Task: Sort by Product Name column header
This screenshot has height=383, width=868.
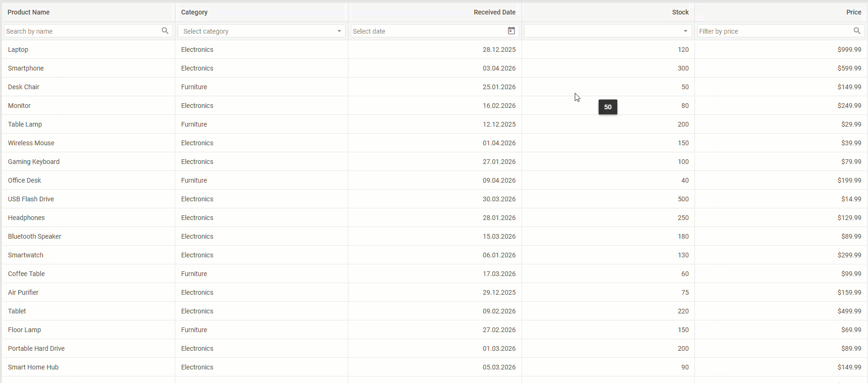Action: 29,12
